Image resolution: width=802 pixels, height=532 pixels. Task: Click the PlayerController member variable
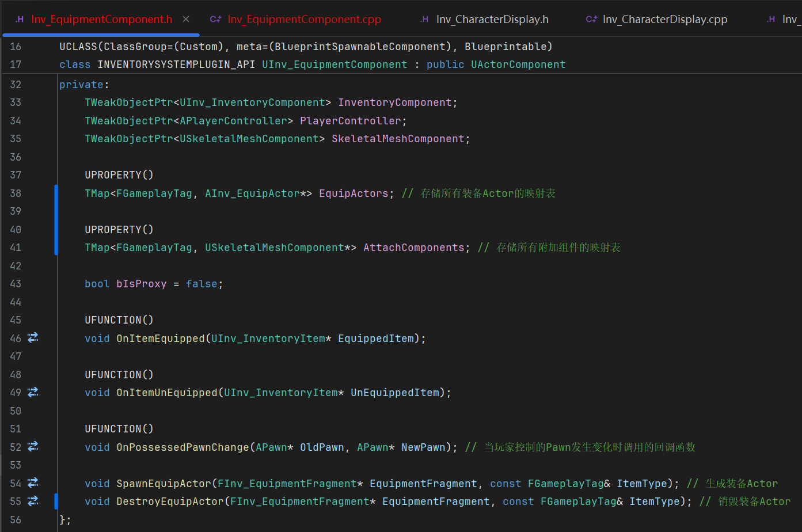[351, 121]
